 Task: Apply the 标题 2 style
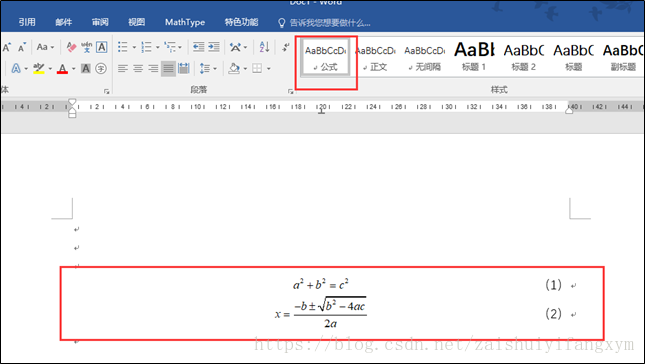[x=524, y=57]
